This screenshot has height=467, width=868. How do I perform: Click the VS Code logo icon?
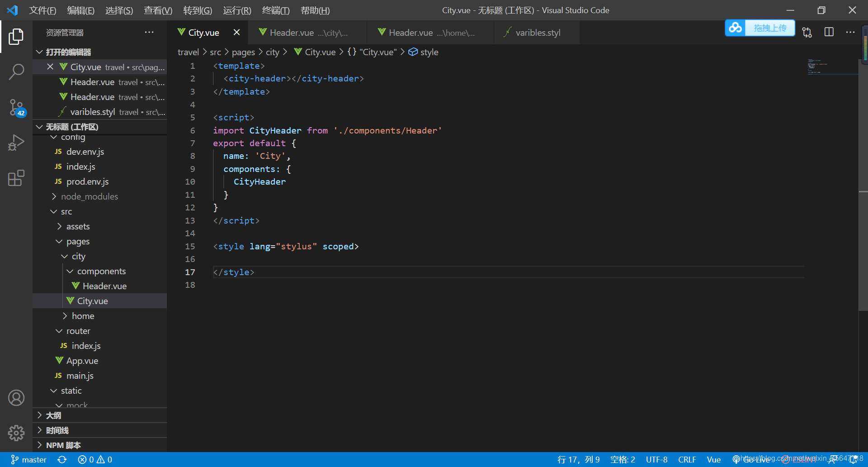13,10
